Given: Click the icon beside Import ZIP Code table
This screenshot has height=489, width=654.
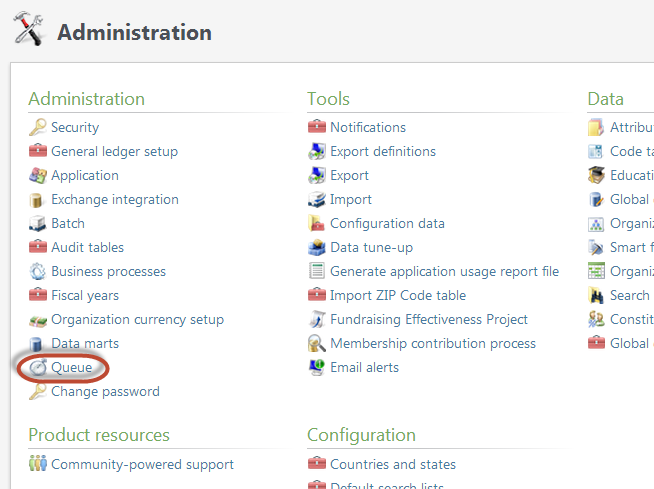Looking at the screenshot, I should click(316, 295).
